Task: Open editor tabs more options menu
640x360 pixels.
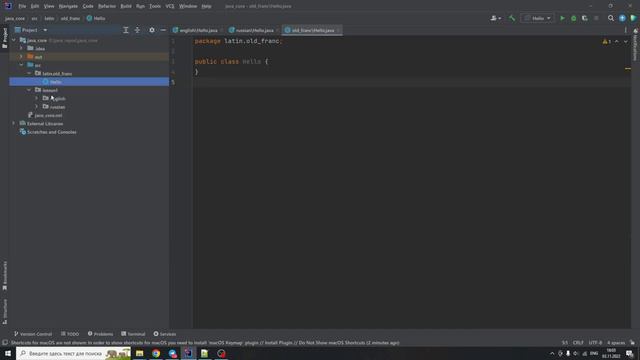Action: 625,30
